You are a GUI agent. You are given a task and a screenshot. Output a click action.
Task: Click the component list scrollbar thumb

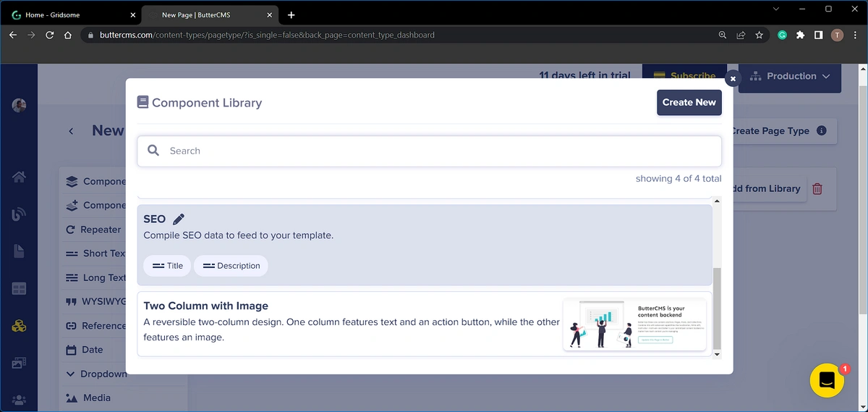(717, 308)
